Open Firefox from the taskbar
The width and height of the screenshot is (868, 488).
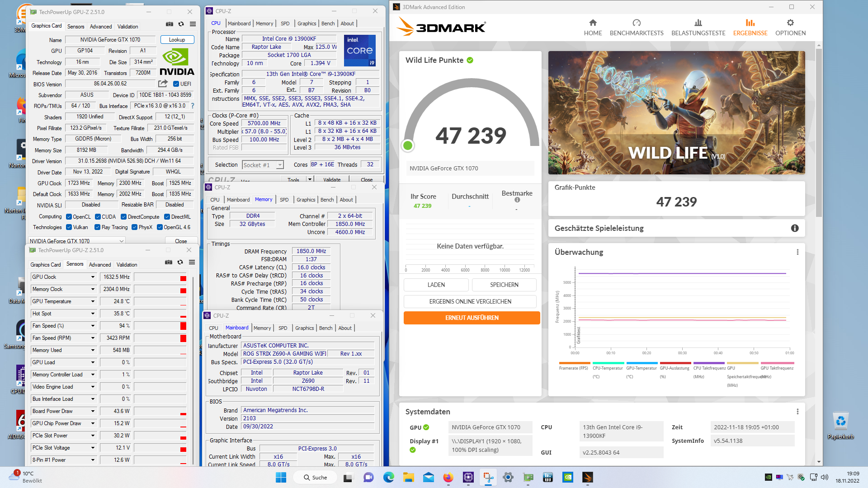click(448, 477)
